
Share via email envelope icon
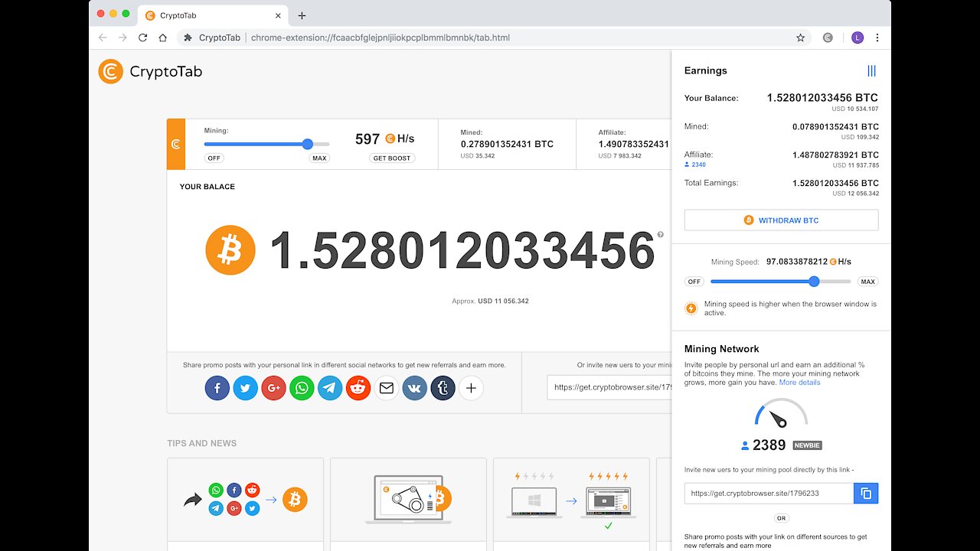pos(387,388)
